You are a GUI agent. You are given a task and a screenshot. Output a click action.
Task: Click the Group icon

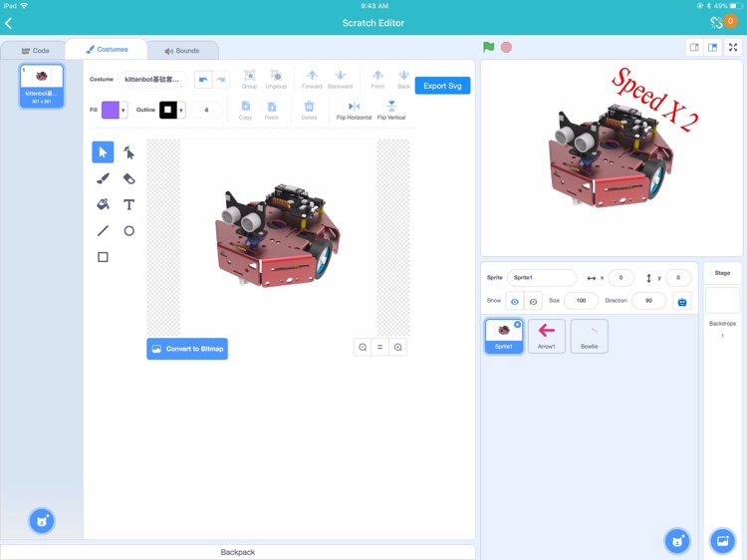pos(249,79)
